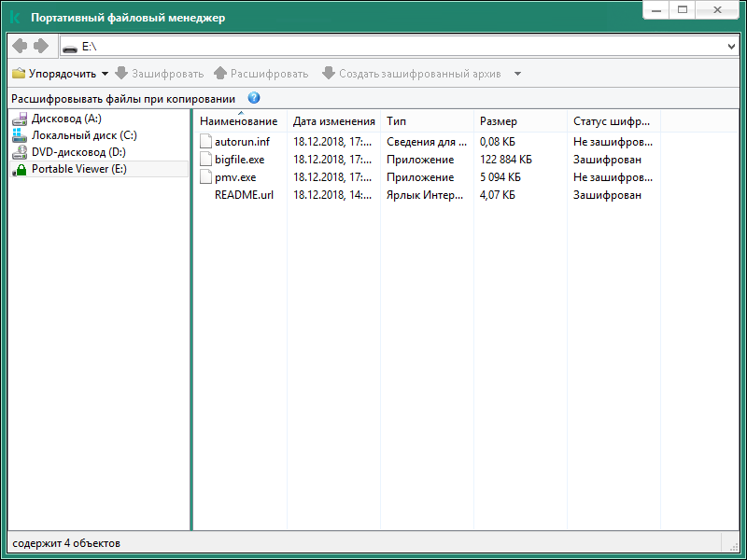Open the Упорядочить dropdown menu
The width and height of the screenshot is (747, 560).
pyautogui.click(x=61, y=74)
